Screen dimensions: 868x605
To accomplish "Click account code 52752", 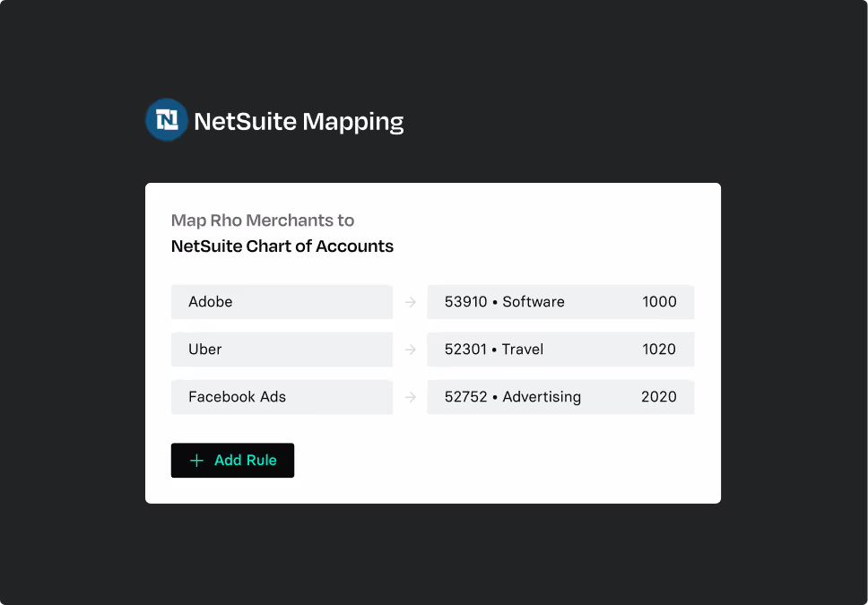I will click(x=465, y=397).
